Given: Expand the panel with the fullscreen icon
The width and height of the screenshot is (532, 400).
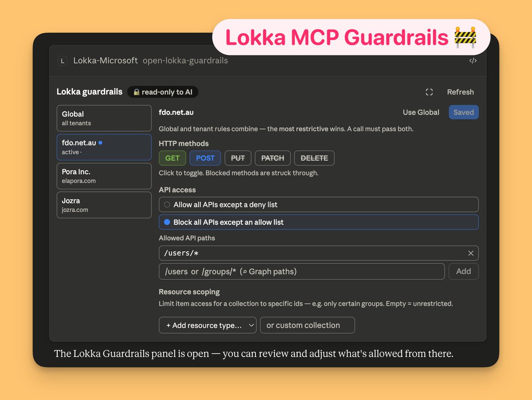Looking at the screenshot, I should (x=429, y=92).
